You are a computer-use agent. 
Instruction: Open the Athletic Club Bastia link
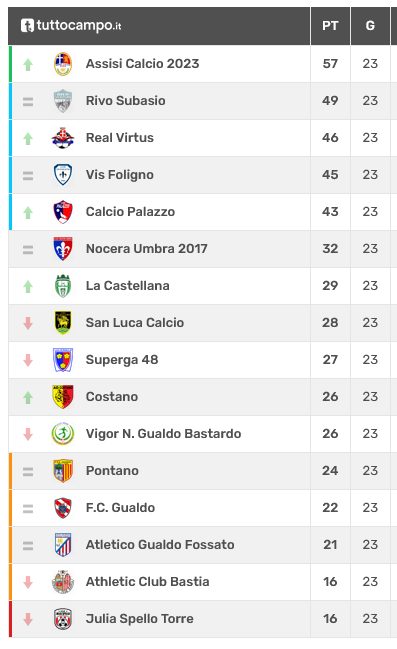pyautogui.click(x=147, y=582)
